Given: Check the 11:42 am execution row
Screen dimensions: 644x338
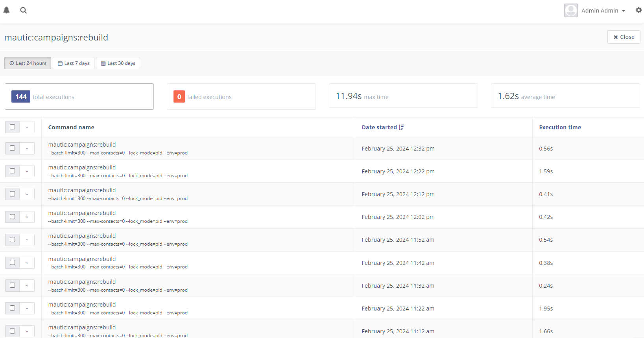Looking at the screenshot, I should pyautogui.click(x=12, y=262).
